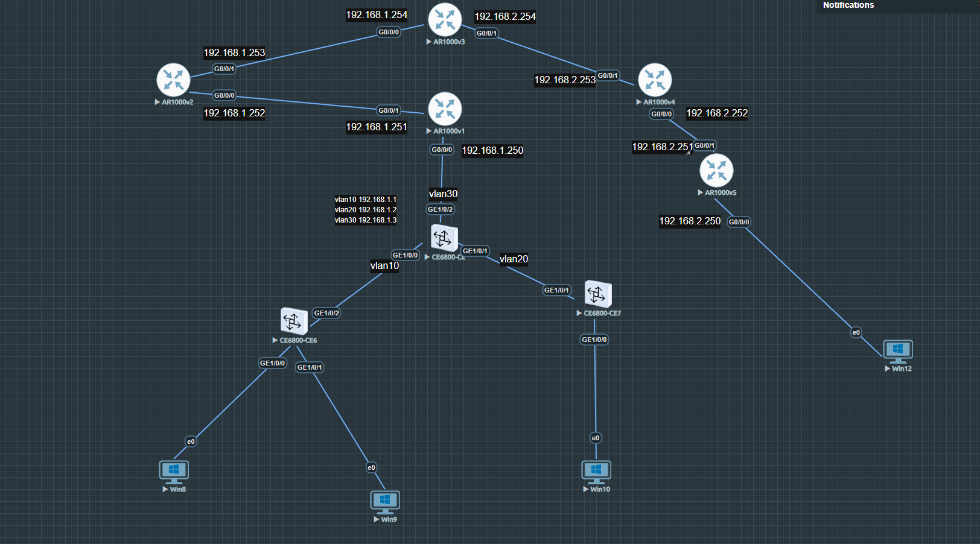
Task: Click the AR1000v4 router icon
Action: tap(655, 80)
